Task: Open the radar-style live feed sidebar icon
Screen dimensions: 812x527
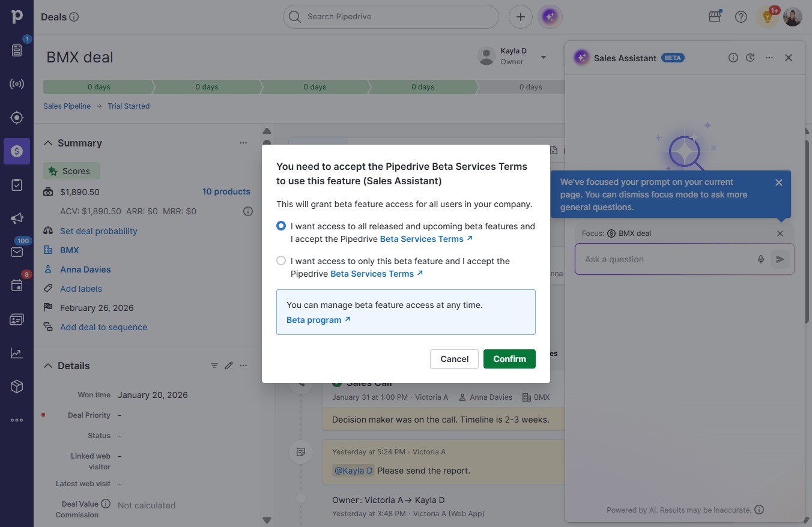Action: pos(17,84)
